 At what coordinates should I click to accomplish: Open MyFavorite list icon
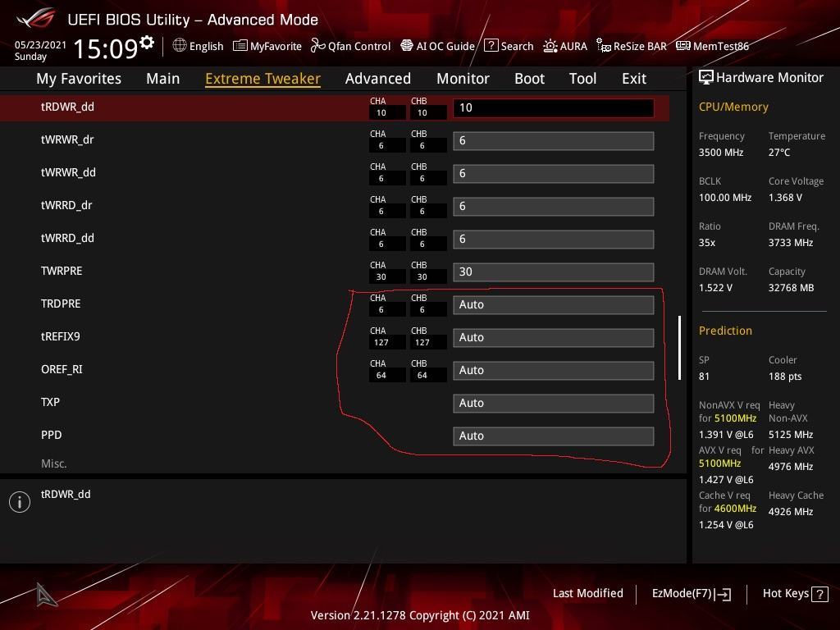click(240, 46)
